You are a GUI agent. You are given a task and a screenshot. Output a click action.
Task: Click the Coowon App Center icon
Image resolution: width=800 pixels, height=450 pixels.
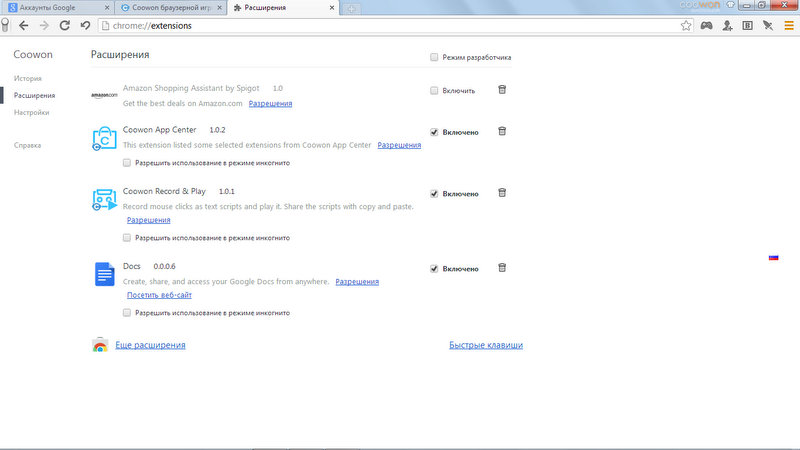coord(104,138)
